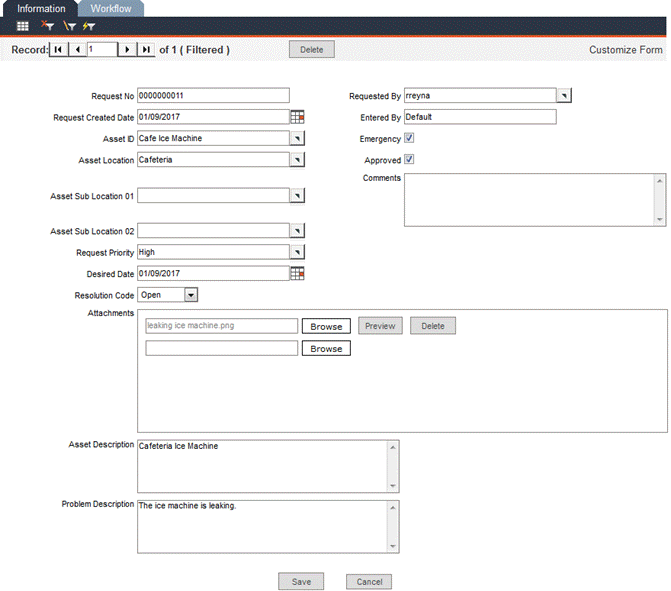The width and height of the screenshot is (671, 591).
Task: Click the clear filter icon with red X
Action: click(x=47, y=26)
